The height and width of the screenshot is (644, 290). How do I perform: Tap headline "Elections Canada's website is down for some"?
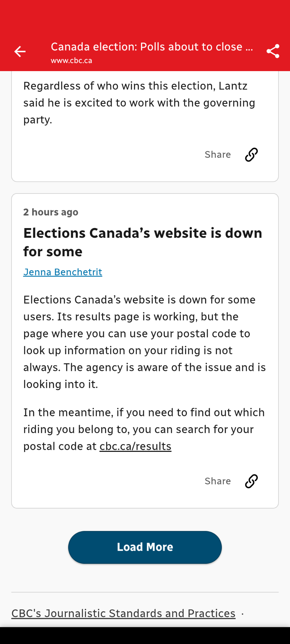tap(143, 242)
